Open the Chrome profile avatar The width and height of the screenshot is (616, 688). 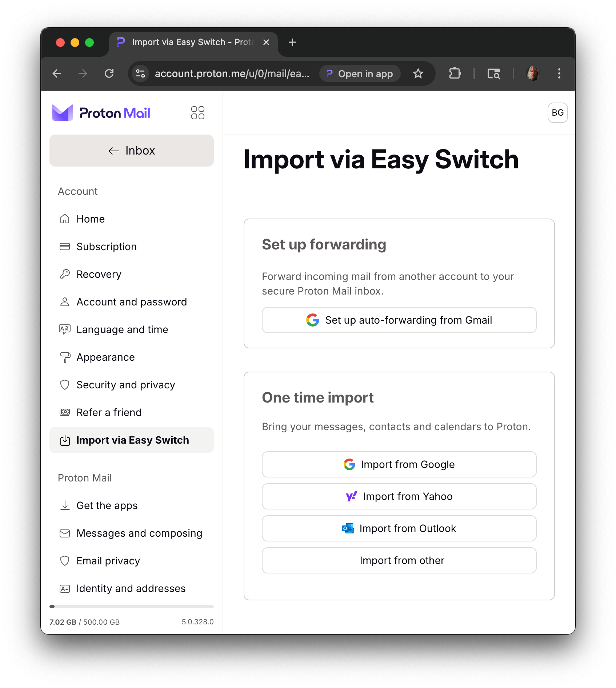tap(533, 74)
